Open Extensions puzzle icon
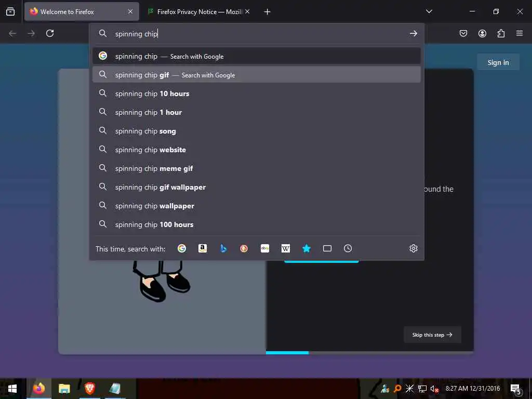The image size is (532, 399). click(x=501, y=33)
